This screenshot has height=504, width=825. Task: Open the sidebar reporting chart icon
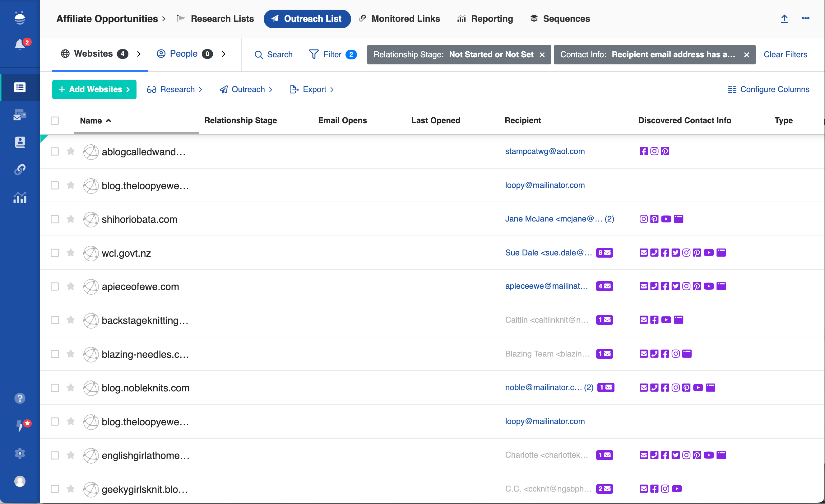click(20, 198)
